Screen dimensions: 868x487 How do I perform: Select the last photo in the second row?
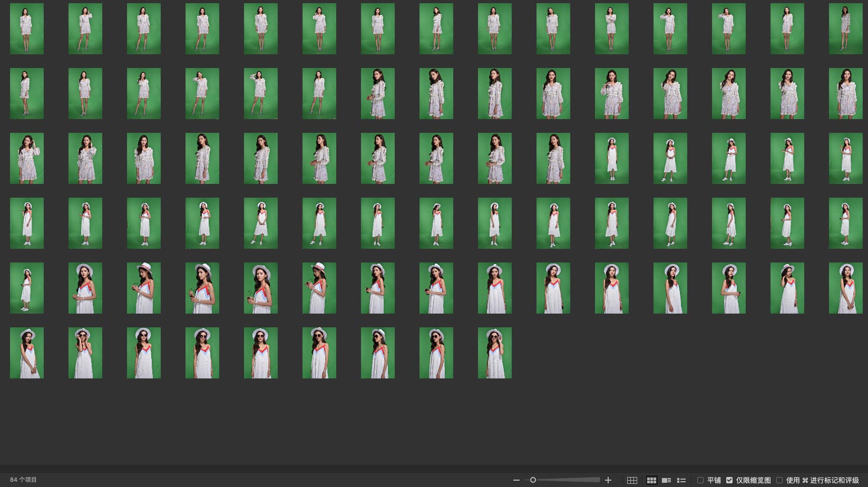pos(845,93)
